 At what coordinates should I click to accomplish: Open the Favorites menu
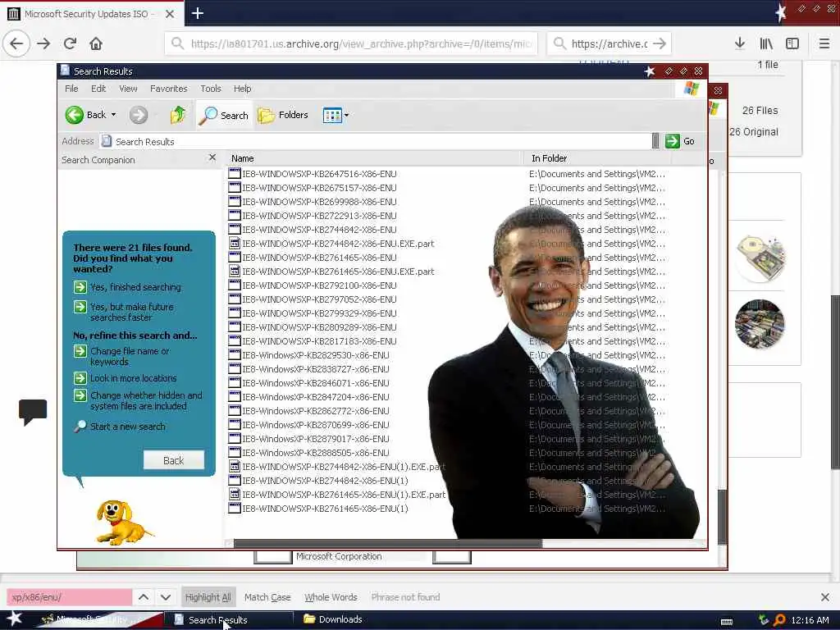pos(169,89)
